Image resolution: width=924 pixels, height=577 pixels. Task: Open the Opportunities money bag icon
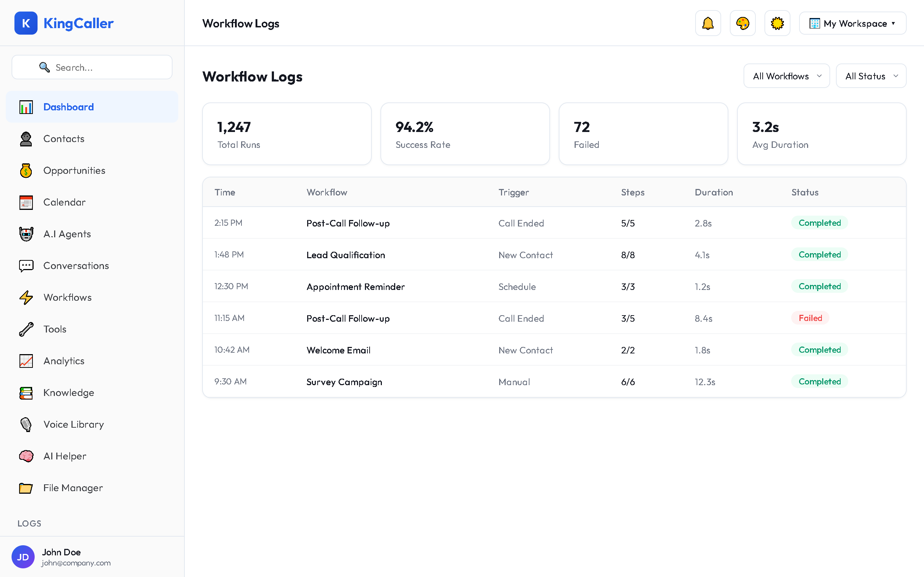click(x=26, y=171)
